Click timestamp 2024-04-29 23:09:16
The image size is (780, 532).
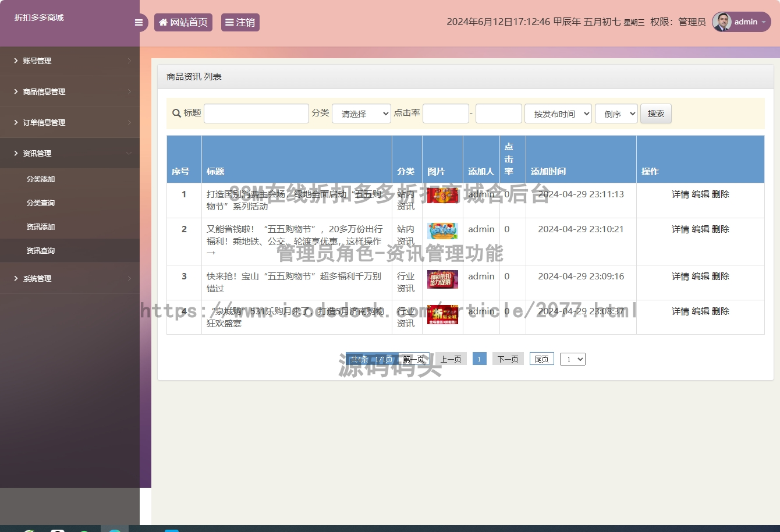[581, 276]
